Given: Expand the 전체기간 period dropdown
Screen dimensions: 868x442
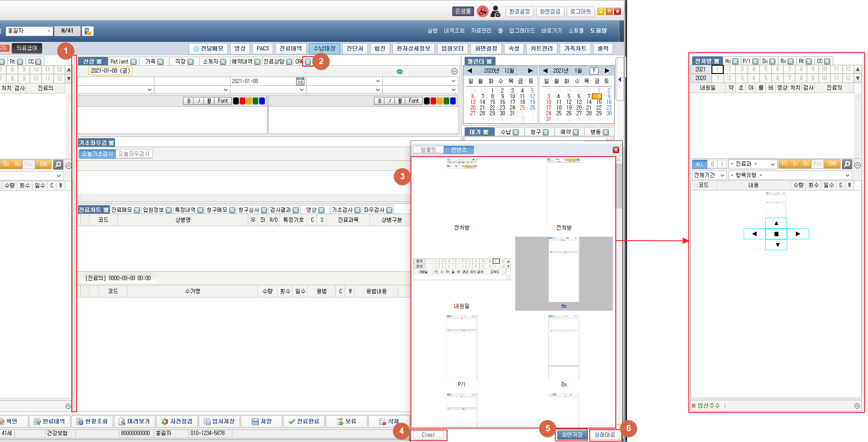Looking at the screenshot, I should [x=709, y=175].
